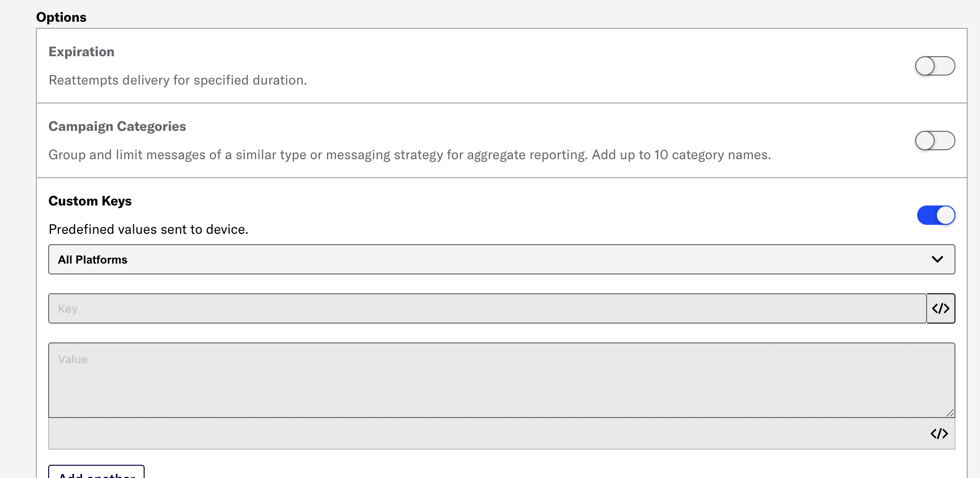
Task: Click the Value placeholder text
Action: (72, 358)
